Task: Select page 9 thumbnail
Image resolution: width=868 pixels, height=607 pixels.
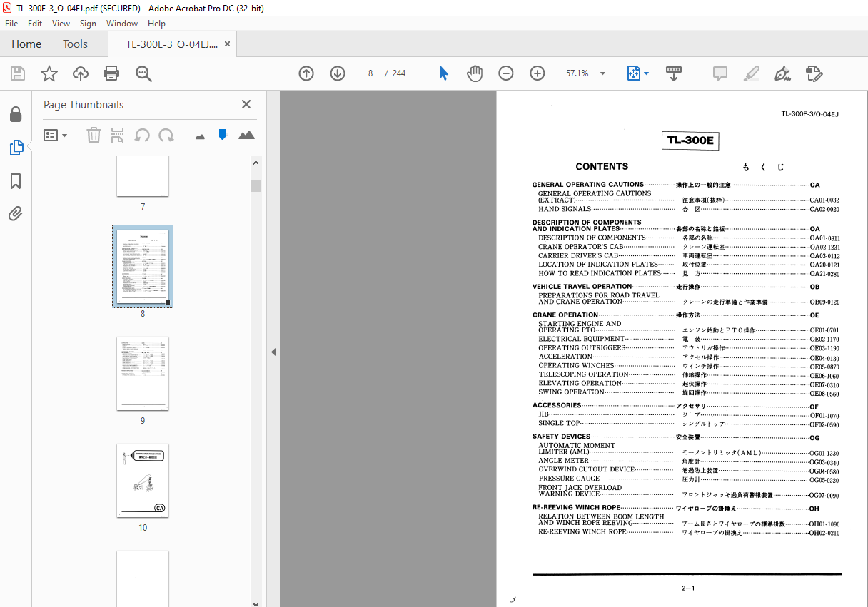Action: pyautogui.click(x=143, y=373)
